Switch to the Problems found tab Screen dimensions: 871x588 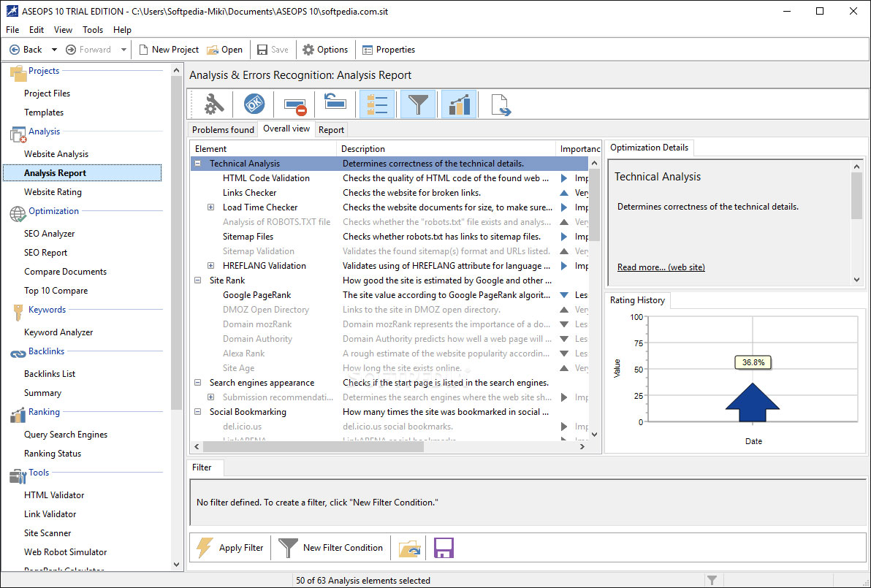(x=223, y=129)
